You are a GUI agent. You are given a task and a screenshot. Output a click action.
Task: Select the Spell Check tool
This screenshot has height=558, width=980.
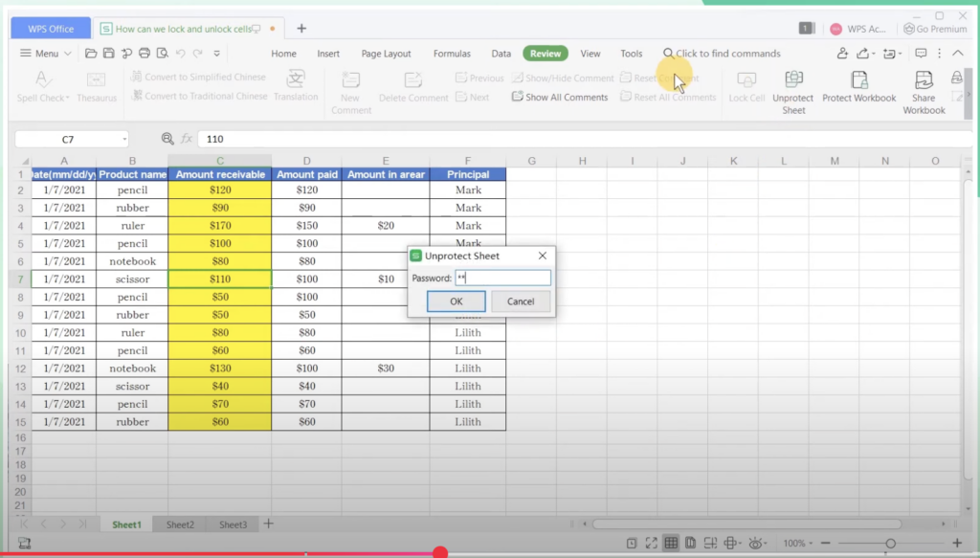click(x=39, y=85)
